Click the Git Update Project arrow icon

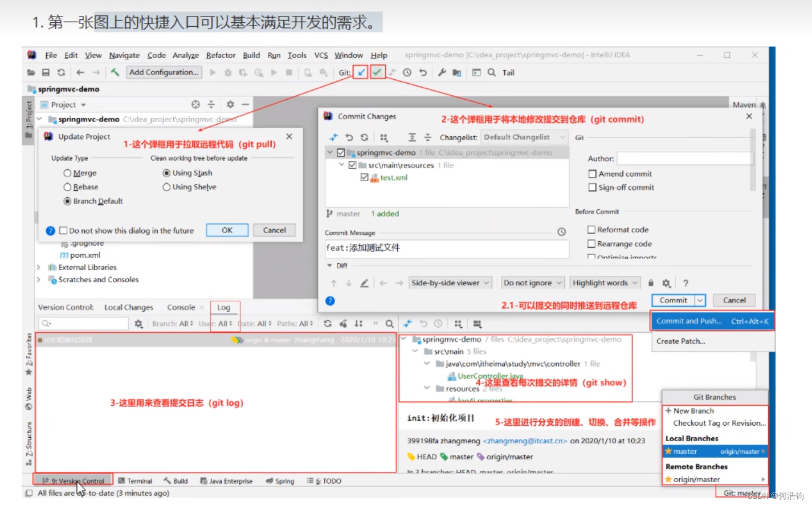pyautogui.click(x=361, y=72)
